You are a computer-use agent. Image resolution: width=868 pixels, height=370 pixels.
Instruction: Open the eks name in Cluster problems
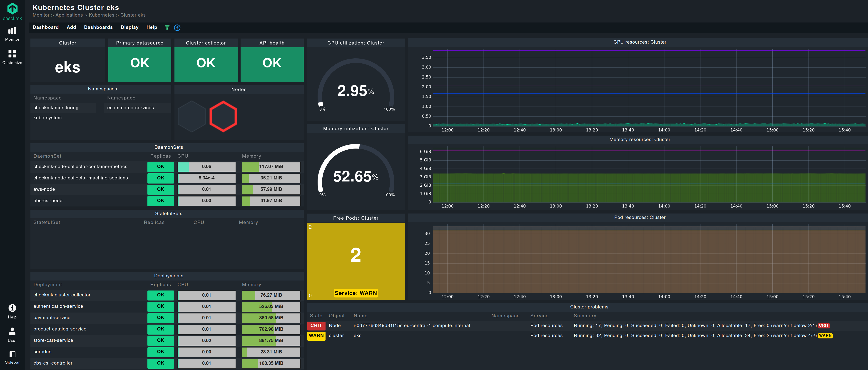pyautogui.click(x=358, y=336)
